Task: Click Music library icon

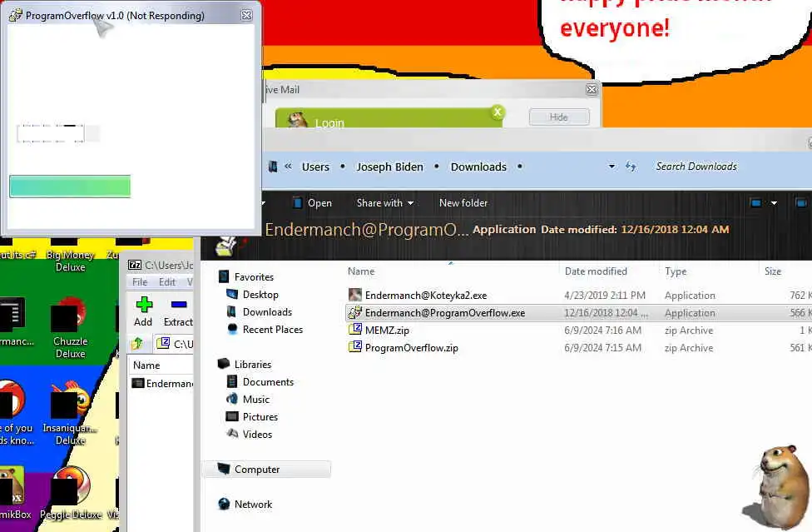Action: click(x=232, y=400)
